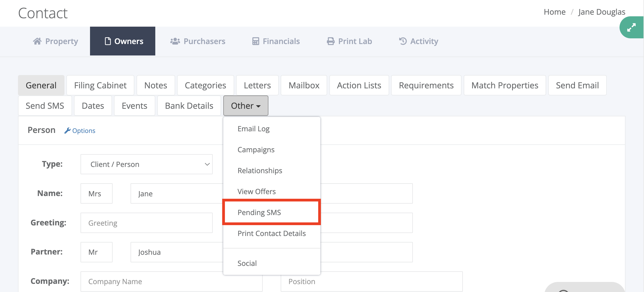644x292 pixels.
Task: Open the Match Properties tab
Action: point(504,85)
